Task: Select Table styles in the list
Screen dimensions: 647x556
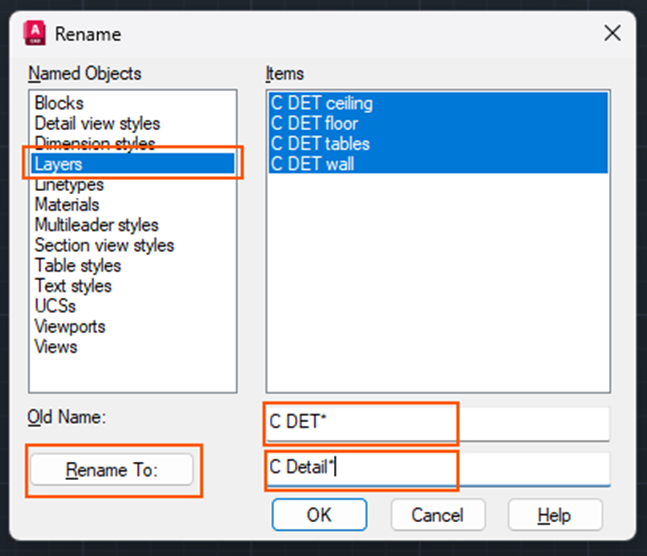Action: pos(78,266)
